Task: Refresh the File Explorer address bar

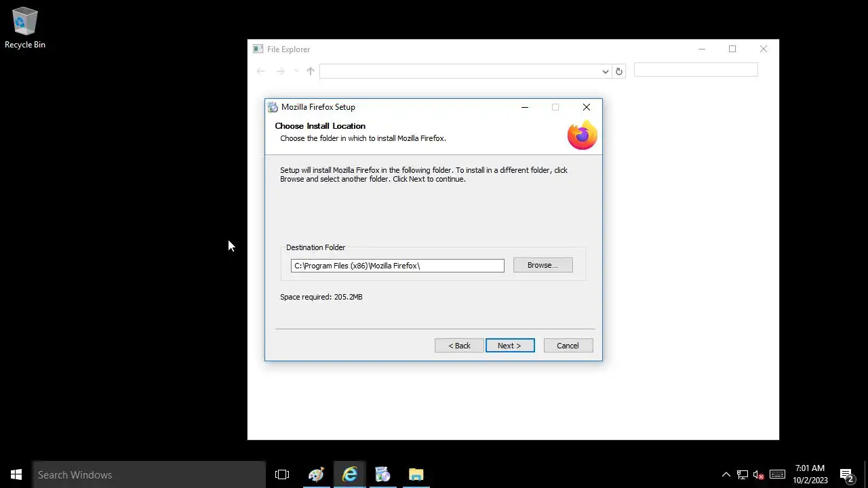Action: tap(618, 71)
